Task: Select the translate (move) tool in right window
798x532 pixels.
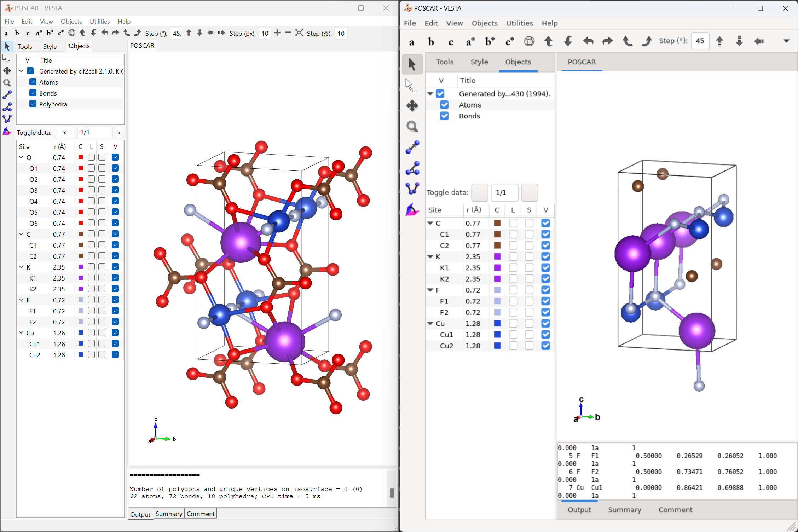Action: click(x=412, y=105)
